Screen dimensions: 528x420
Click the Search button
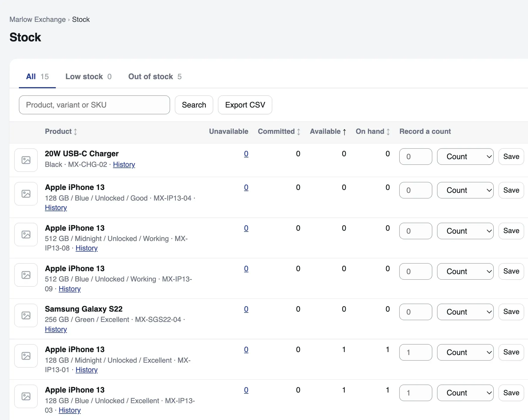(194, 105)
